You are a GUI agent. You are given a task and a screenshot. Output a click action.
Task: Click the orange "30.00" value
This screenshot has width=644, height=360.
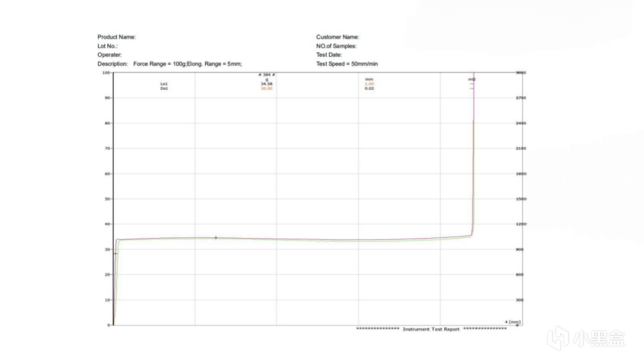(x=267, y=89)
